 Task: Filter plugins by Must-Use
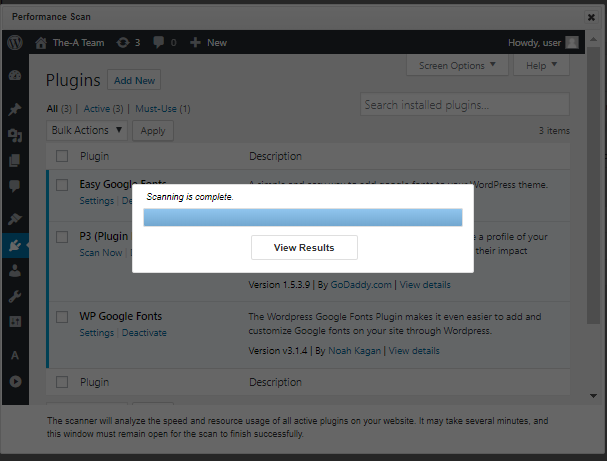pyautogui.click(x=156, y=109)
